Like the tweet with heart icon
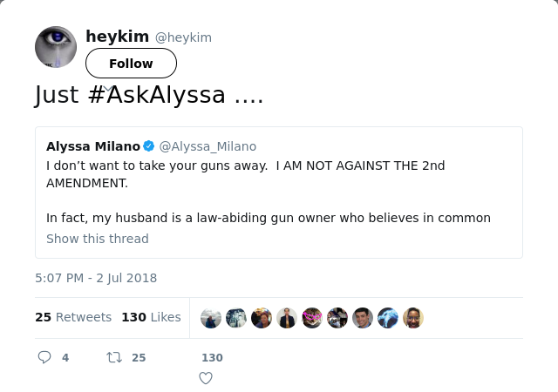558x392 pixels. pos(206,377)
